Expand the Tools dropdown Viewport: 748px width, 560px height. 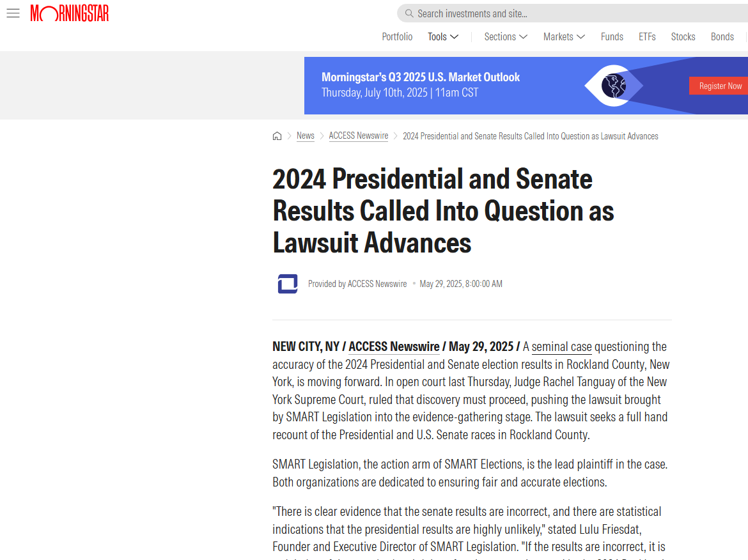[x=443, y=36]
